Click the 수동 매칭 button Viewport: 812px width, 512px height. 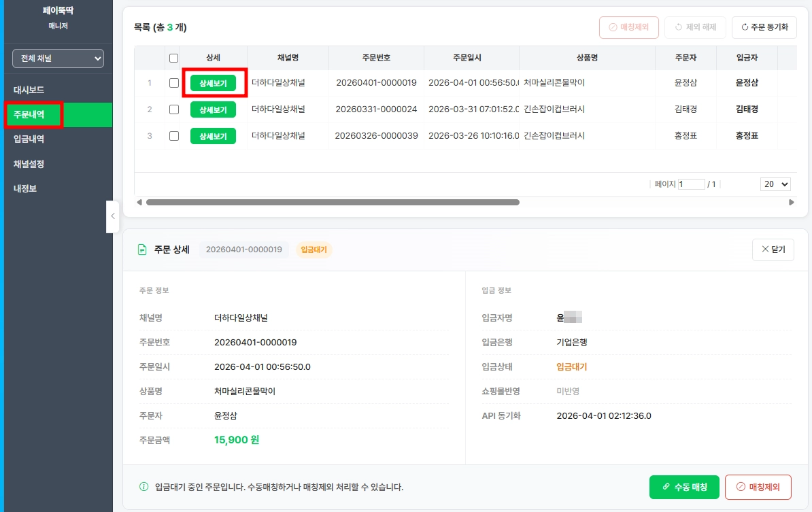coord(684,487)
